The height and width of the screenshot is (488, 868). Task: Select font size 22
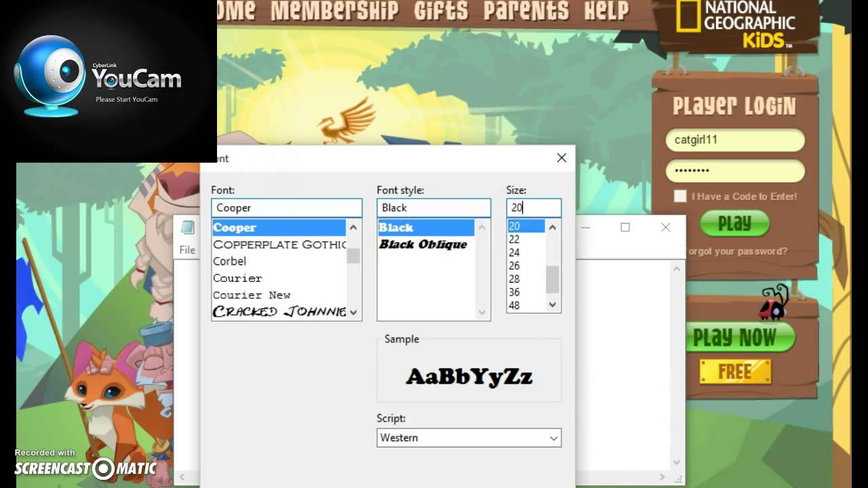click(x=526, y=239)
